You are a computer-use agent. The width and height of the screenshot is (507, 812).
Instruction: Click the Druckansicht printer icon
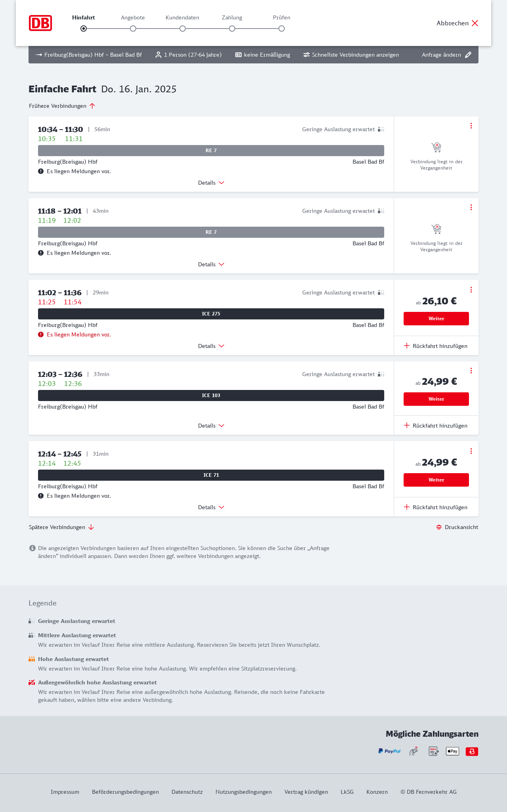coord(439,527)
